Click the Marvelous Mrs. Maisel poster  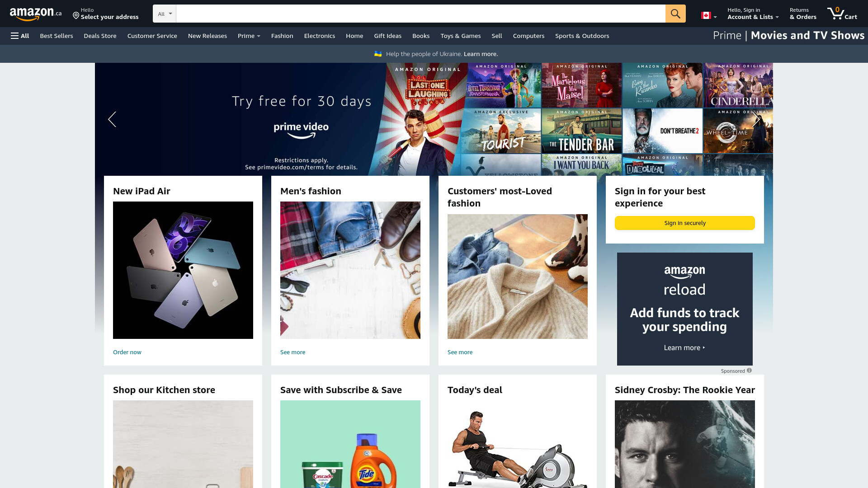click(x=581, y=85)
